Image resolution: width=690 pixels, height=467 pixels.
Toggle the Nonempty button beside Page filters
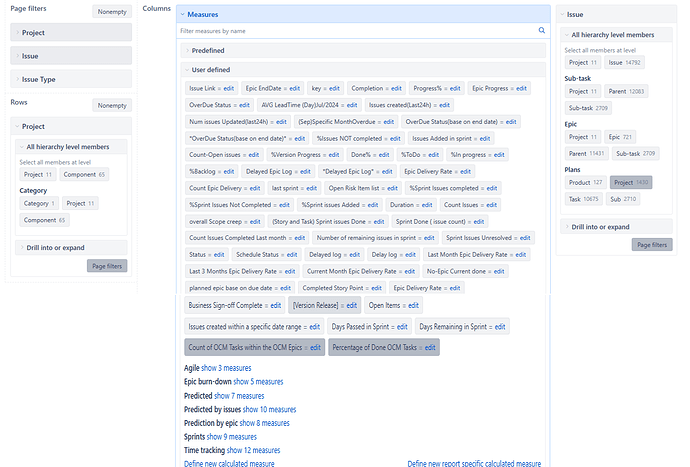click(x=111, y=12)
